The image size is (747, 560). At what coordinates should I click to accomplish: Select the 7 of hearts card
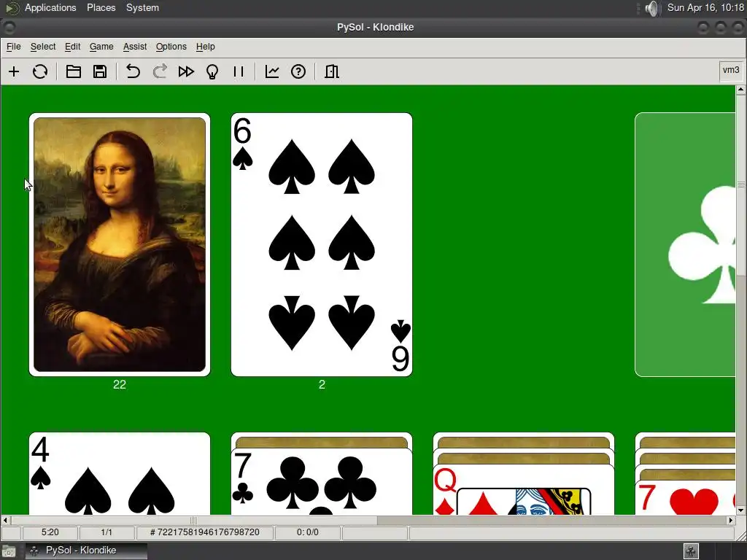[685, 497]
